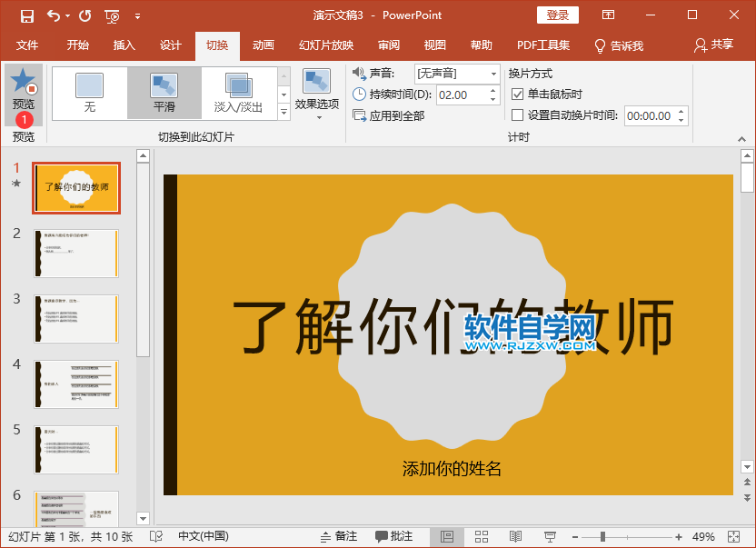Expand the full transition gallery

click(284, 112)
